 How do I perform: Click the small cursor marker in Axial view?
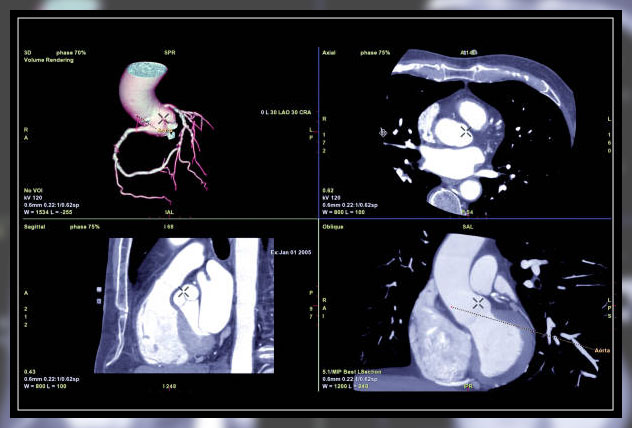[x=382, y=131]
